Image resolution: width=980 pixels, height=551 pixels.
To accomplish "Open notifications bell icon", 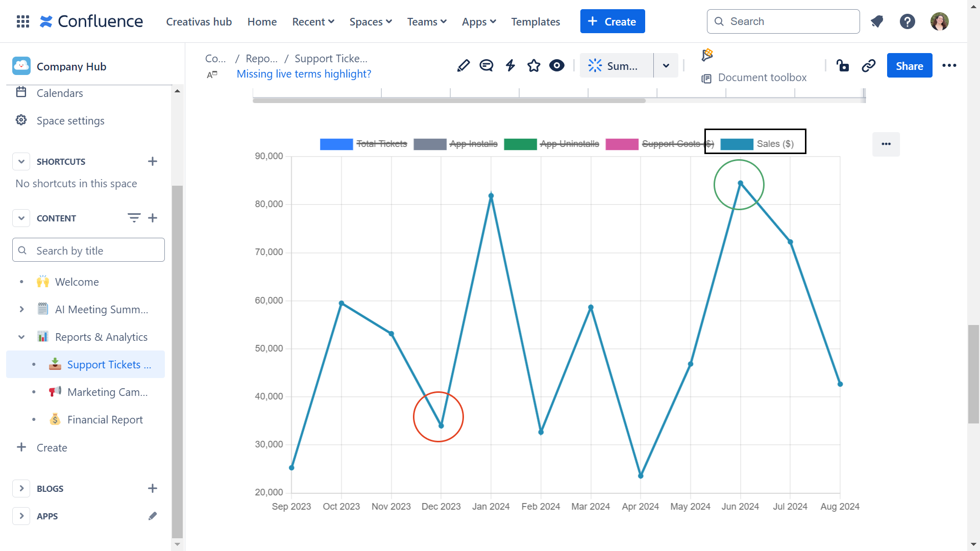I will pyautogui.click(x=877, y=21).
